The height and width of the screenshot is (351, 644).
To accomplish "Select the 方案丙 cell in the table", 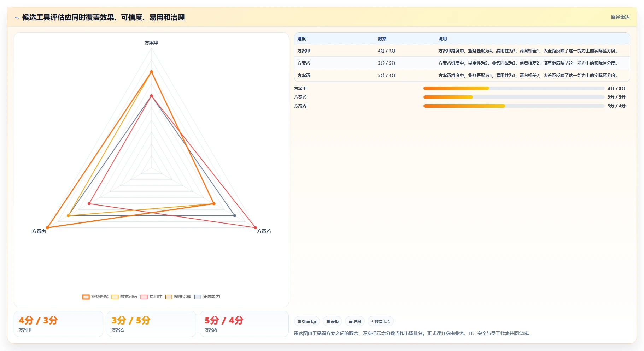I will pos(304,76).
